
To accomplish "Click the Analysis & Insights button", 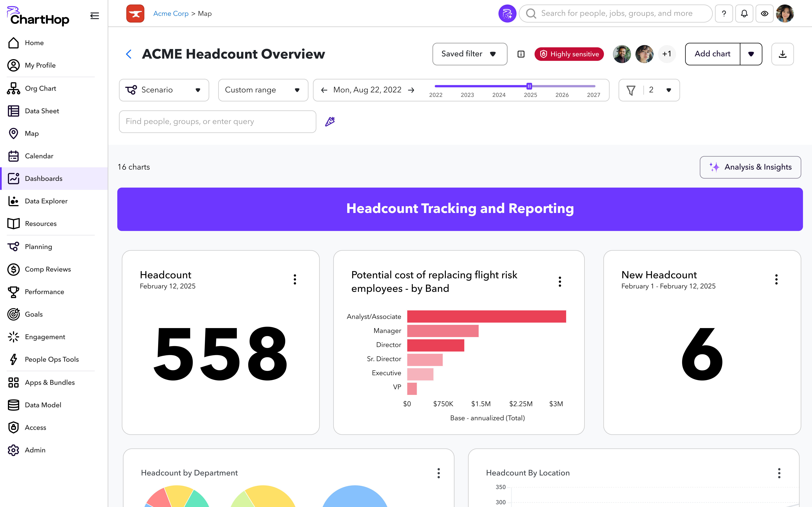I will click(x=750, y=167).
